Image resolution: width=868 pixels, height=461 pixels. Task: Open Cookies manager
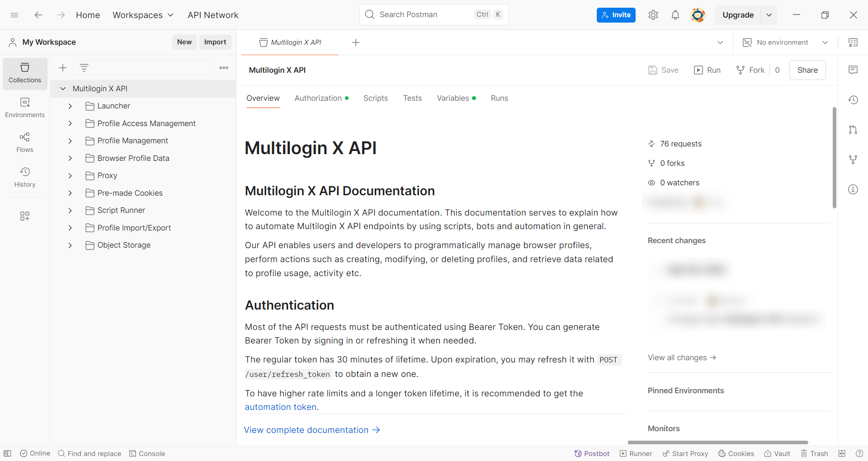(736, 453)
